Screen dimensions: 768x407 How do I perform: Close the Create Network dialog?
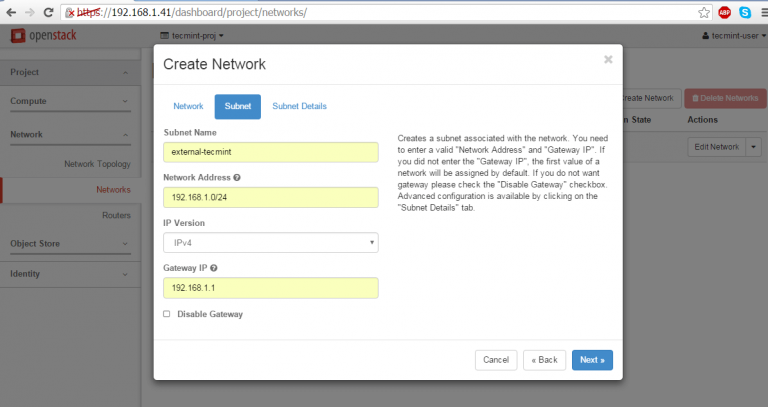[x=608, y=60]
